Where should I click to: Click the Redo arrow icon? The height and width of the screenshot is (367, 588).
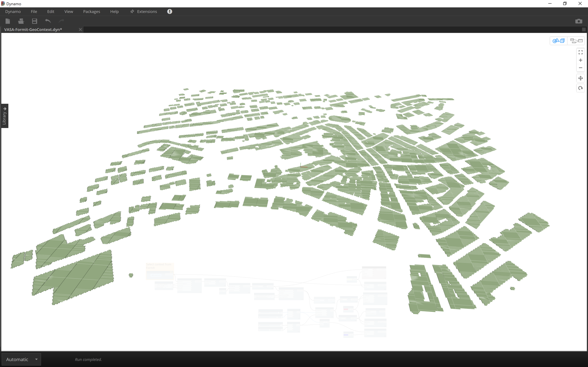[x=61, y=21]
